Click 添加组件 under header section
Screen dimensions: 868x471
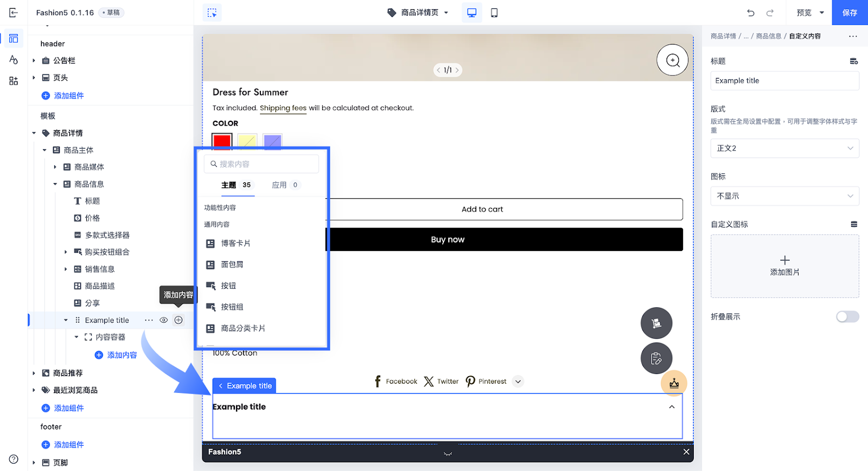point(63,96)
